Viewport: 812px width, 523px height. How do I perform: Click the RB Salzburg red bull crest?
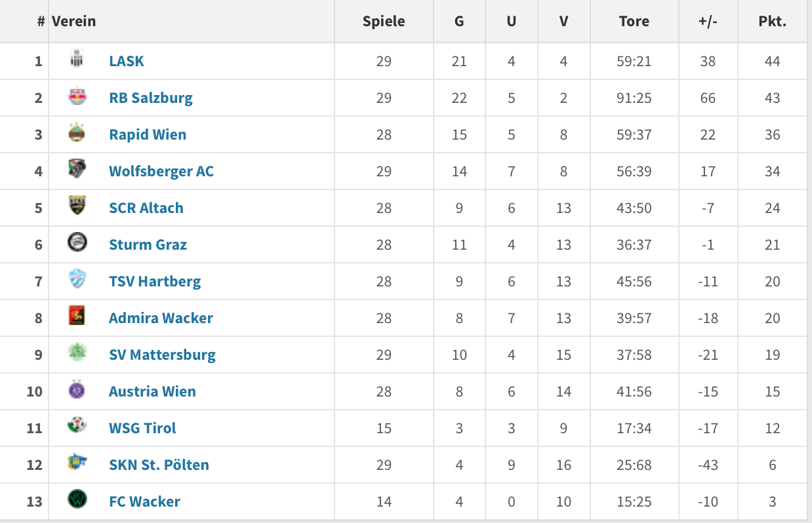click(77, 96)
